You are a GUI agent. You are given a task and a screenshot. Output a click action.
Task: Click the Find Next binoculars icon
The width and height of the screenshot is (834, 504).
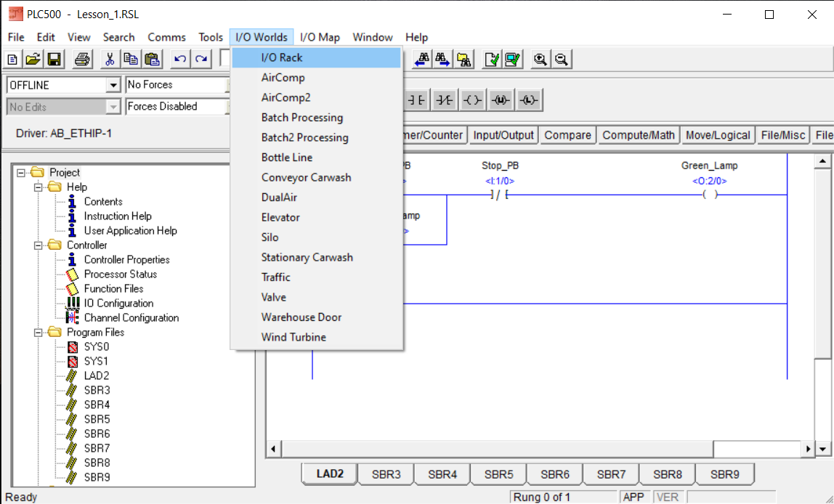[443, 59]
